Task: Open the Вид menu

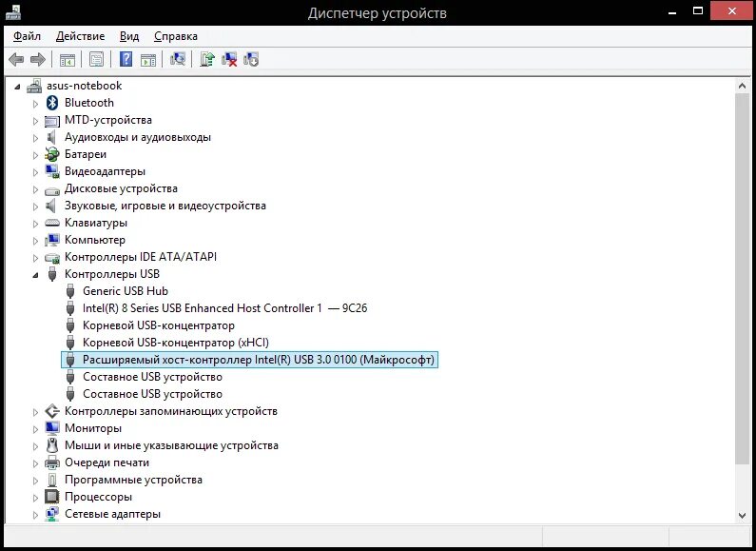Action: click(x=129, y=36)
